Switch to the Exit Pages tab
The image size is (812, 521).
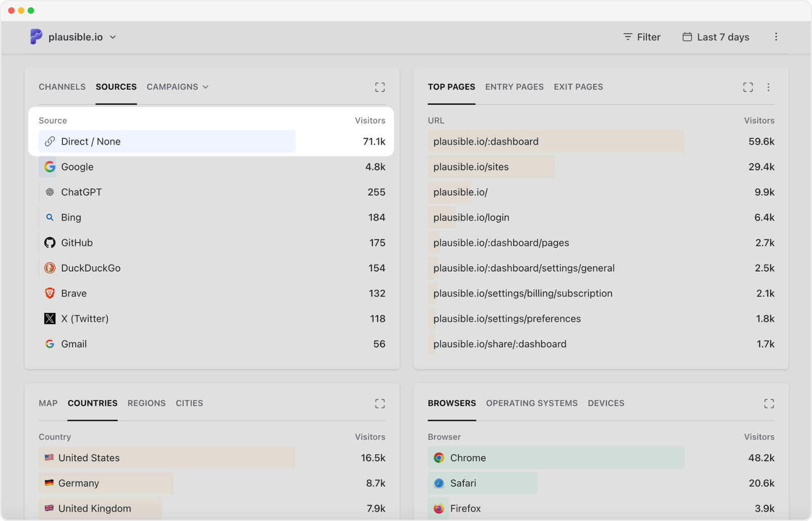pyautogui.click(x=578, y=87)
